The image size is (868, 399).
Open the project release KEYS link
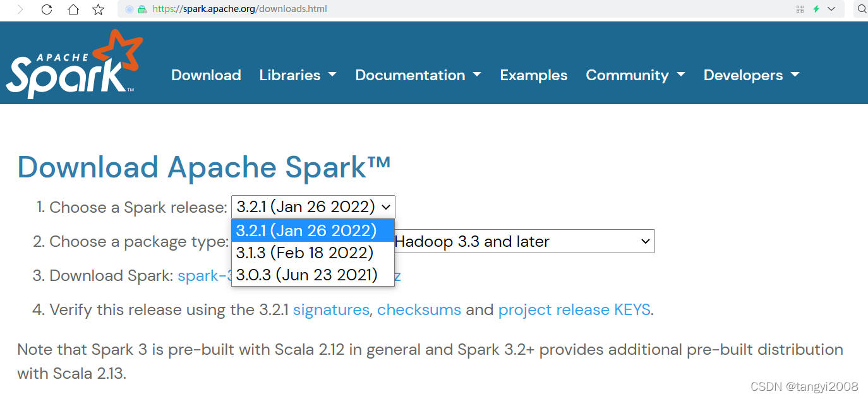point(574,310)
